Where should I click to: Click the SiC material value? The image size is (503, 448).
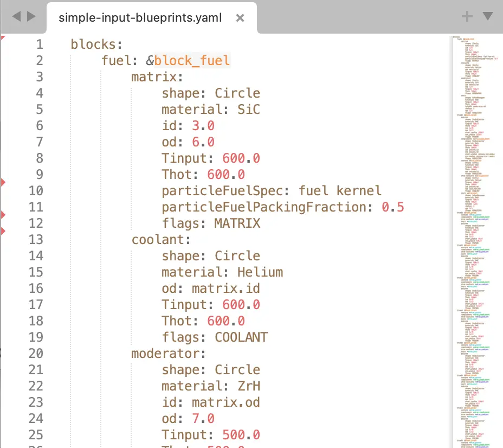tap(249, 109)
